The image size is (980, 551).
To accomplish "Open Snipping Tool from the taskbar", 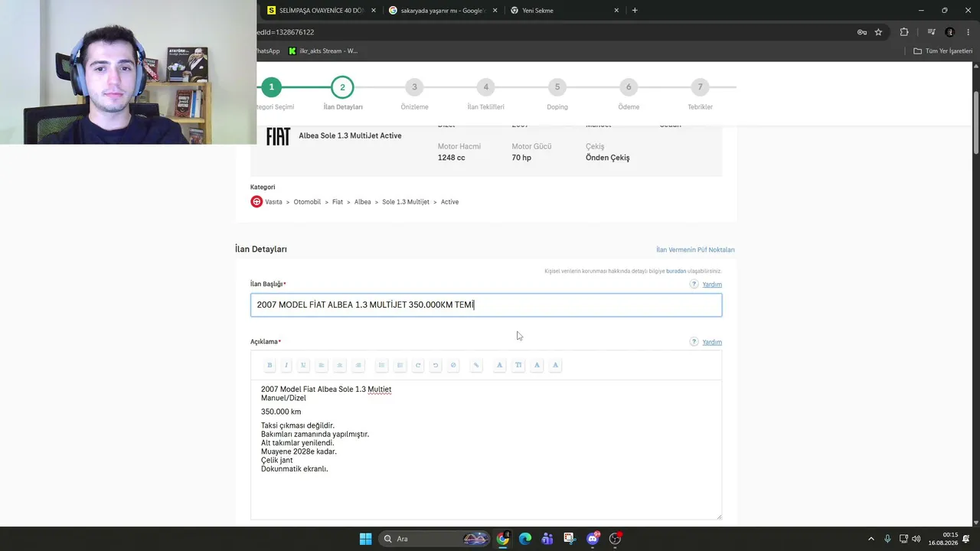I will point(569,539).
